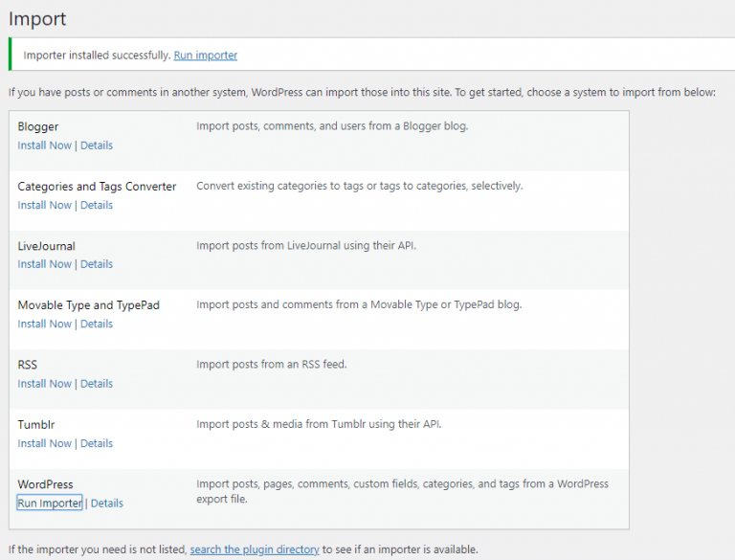The width and height of the screenshot is (735, 560).
Task: Click the WordPress importer name
Action: (x=46, y=484)
